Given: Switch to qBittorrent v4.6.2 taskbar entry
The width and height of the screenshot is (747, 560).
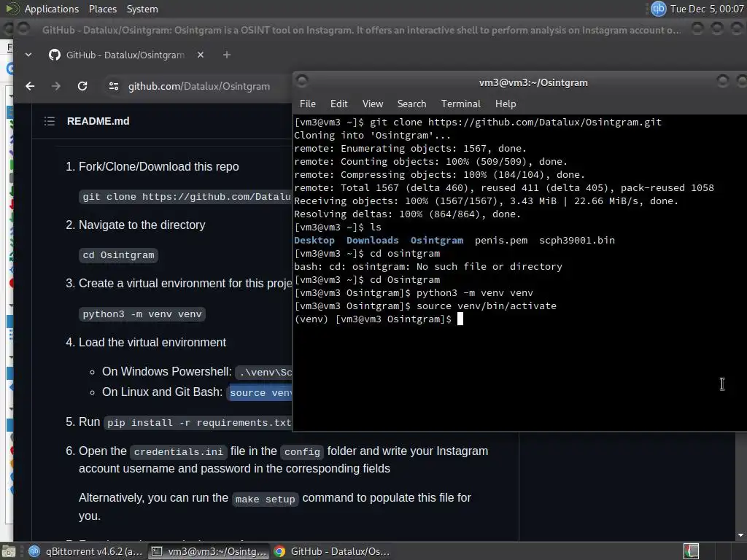Looking at the screenshot, I should 86,551.
